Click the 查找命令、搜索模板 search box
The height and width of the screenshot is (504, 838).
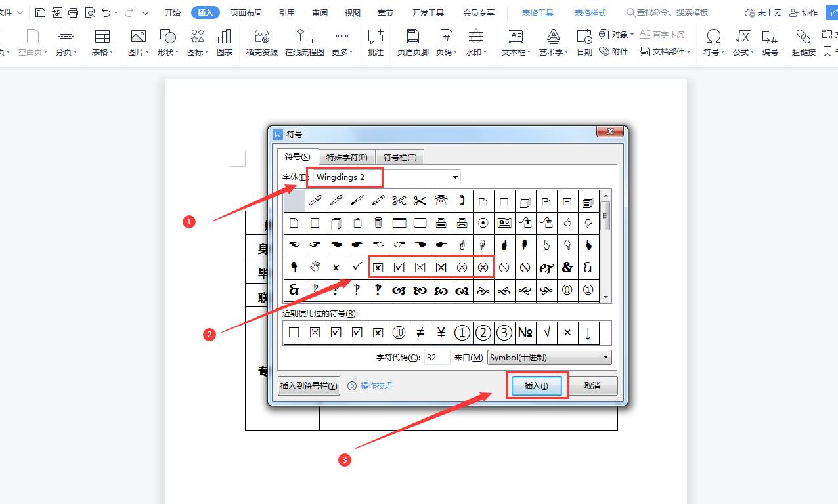(x=667, y=13)
